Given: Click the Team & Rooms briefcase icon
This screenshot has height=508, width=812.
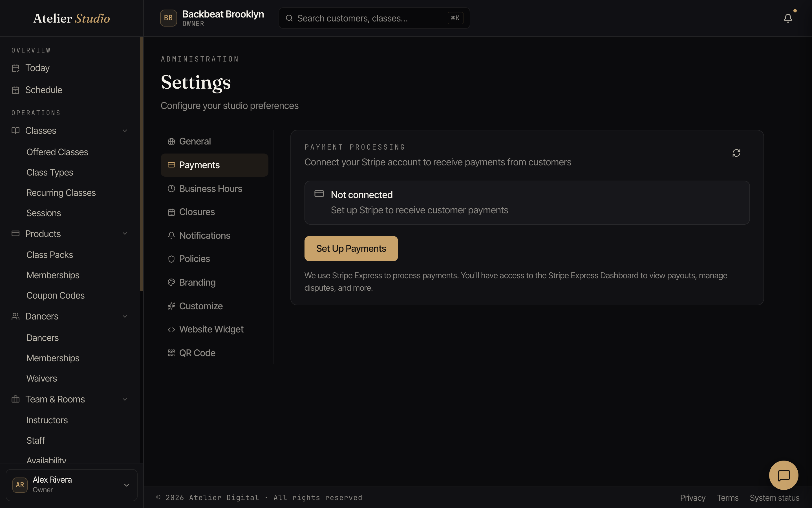Looking at the screenshot, I should (x=16, y=399).
